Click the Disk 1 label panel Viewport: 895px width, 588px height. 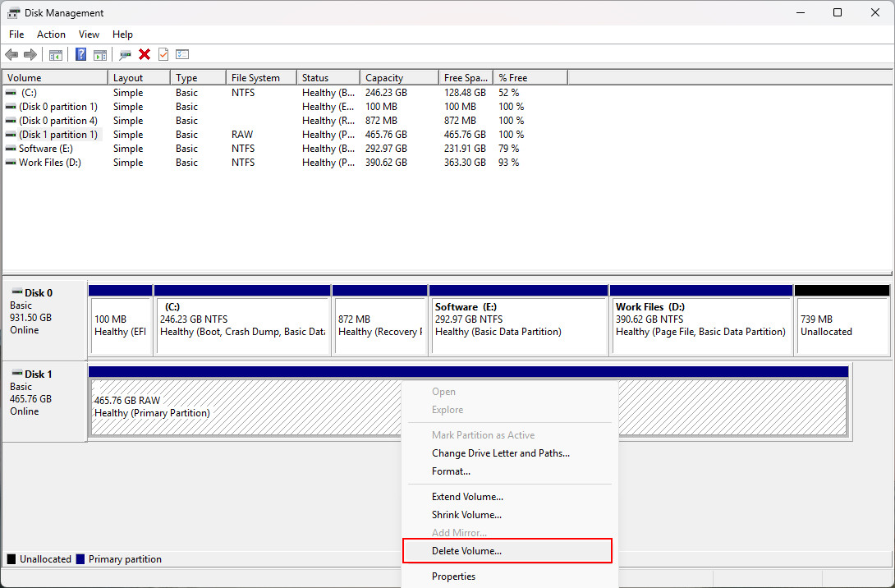click(44, 401)
